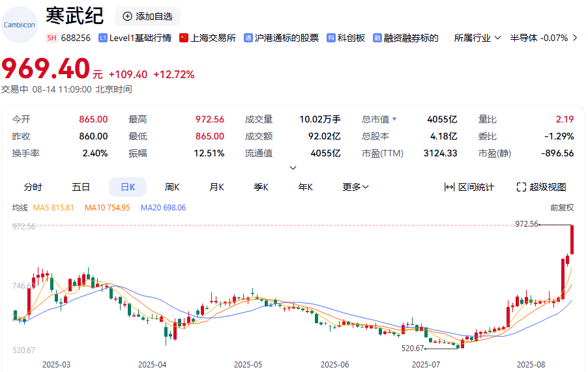
Task: Open the 更多 periods dropdown
Action: pyautogui.click(x=356, y=187)
